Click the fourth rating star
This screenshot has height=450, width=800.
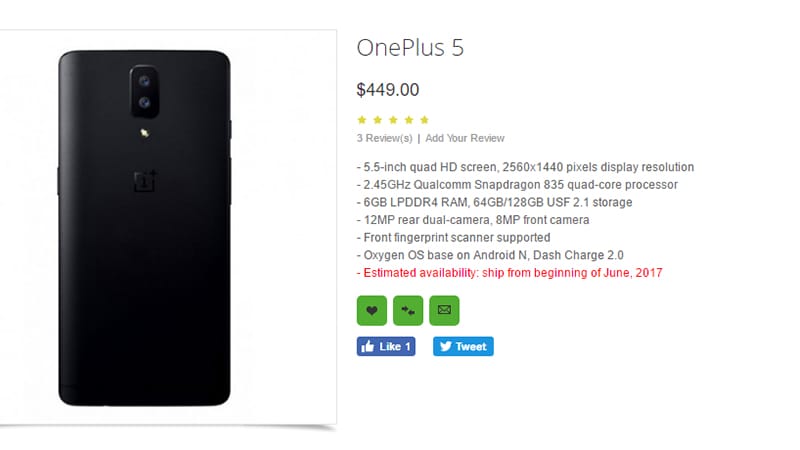click(409, 120)
